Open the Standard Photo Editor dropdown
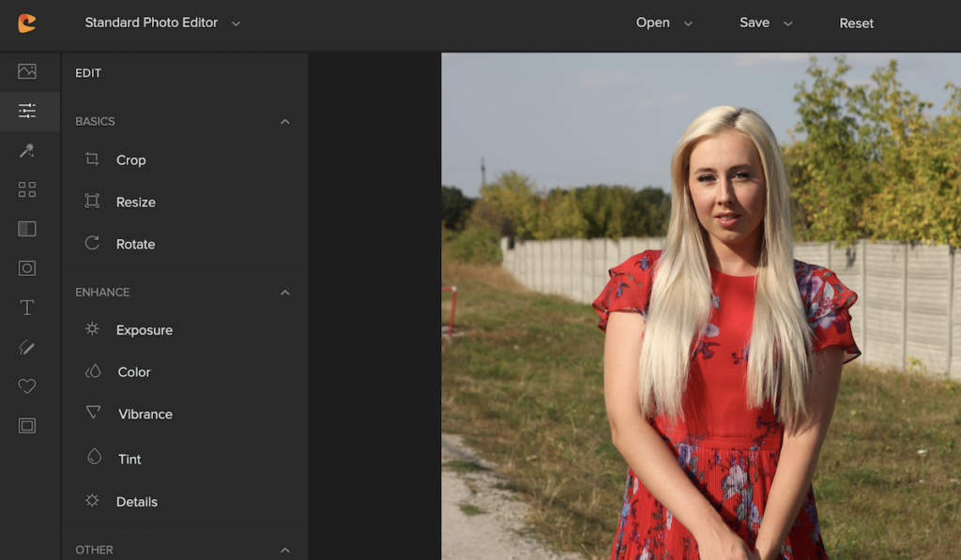 pyautogui.click(x=162, y=23)
